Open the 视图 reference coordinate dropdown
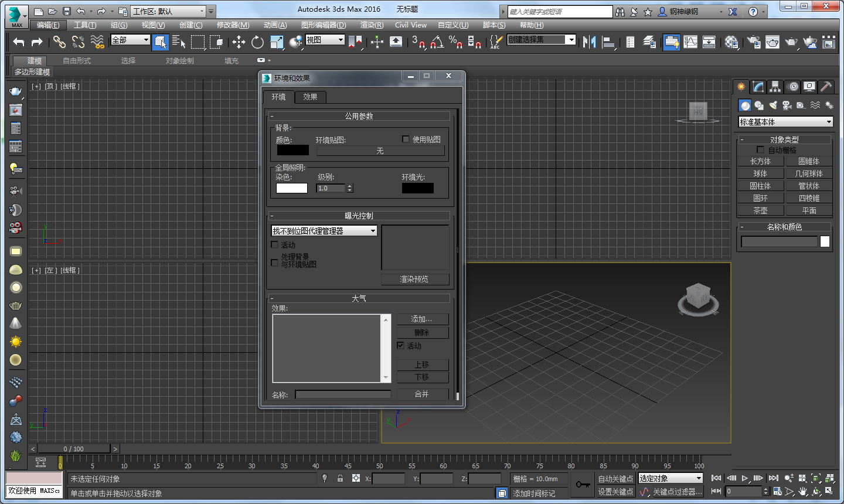Viewport: 844px width, 504px height. (325, 39)
